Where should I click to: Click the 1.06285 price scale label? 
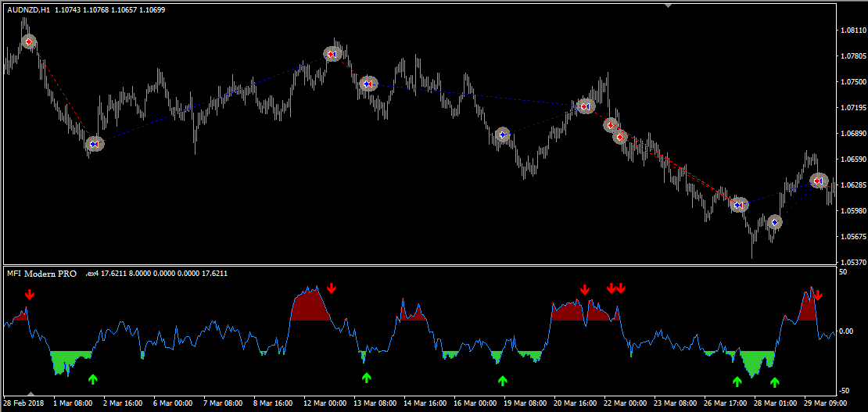(853, 185)
